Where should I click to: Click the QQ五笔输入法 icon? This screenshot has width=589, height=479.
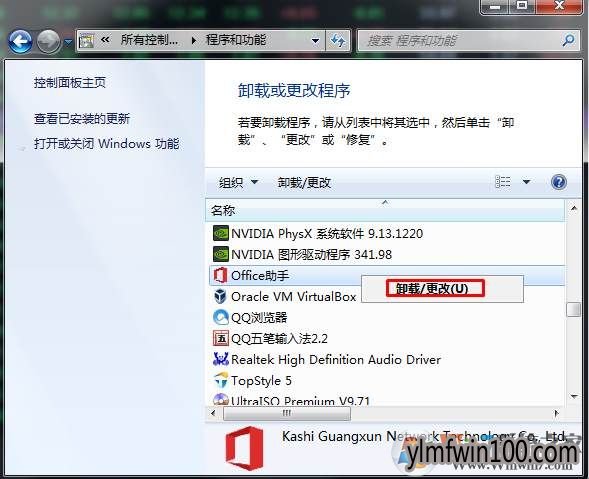(220, 338)
